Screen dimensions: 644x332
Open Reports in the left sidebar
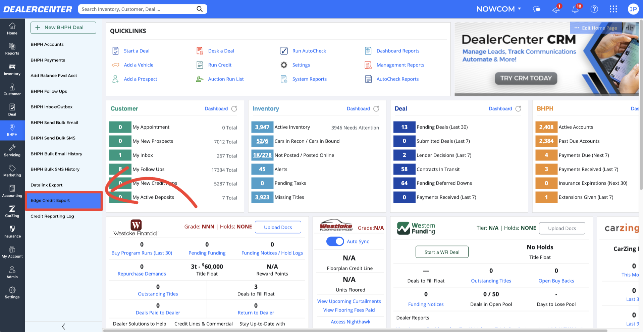click(12, 49)
